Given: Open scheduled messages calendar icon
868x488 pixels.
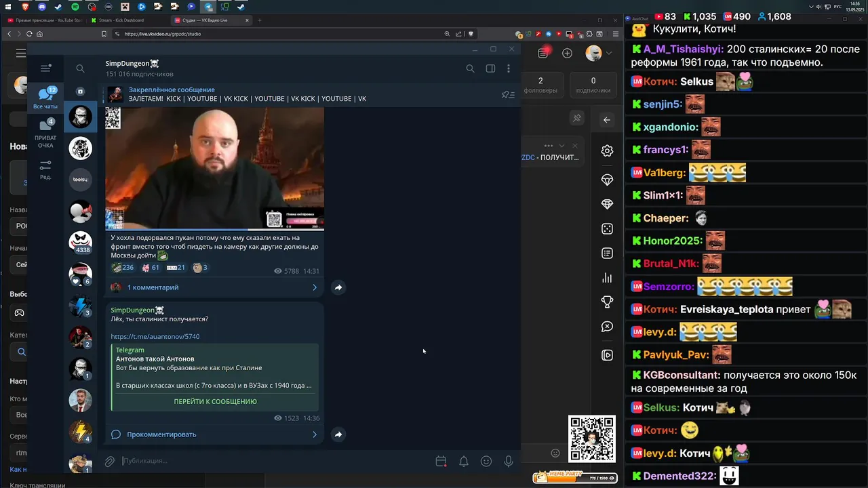Looking at the screenshot, I should [x=441, y=462].
